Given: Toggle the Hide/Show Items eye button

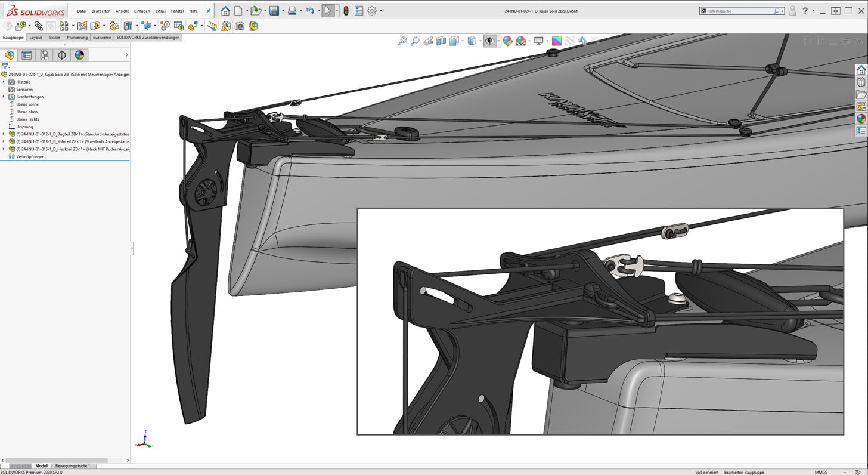Looking at the screenshot, I should pyautogui.click(x=489, y=41).
